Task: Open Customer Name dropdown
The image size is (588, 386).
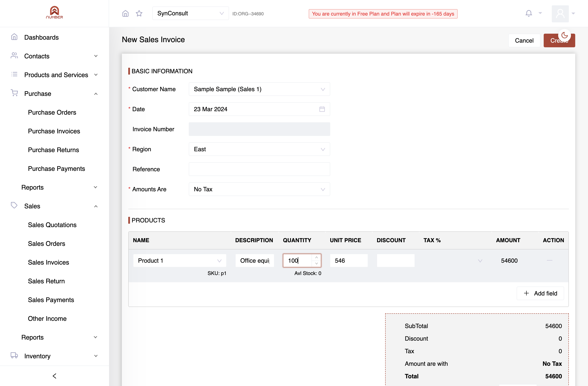Action: click(259, 89)
